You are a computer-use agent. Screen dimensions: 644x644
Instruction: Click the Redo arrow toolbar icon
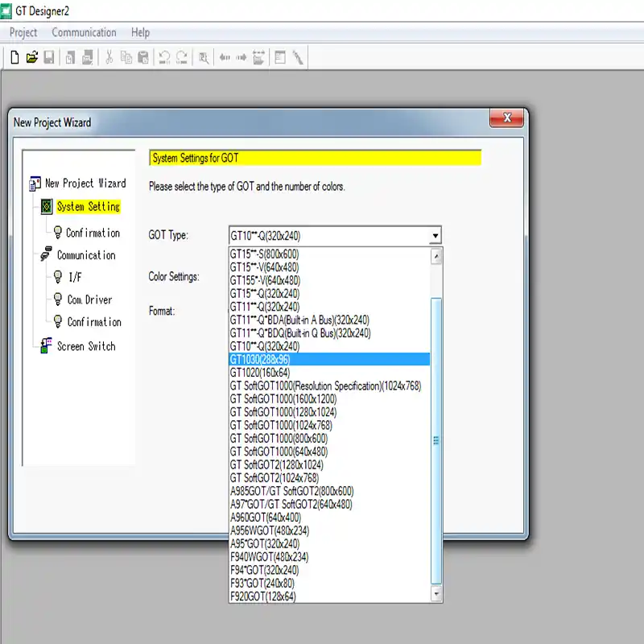pyautogui.click(x=182, y=57)
